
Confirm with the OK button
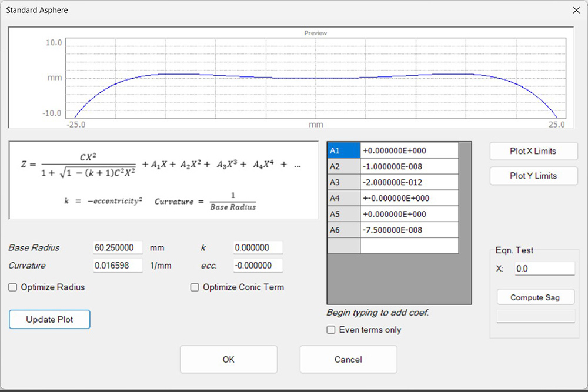pos(228,360)
